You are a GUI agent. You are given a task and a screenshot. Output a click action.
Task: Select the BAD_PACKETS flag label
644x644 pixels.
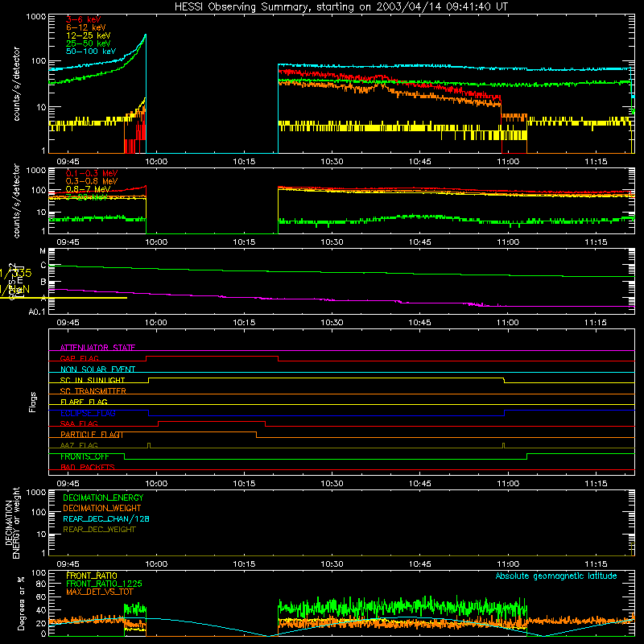tap(87, 467)
